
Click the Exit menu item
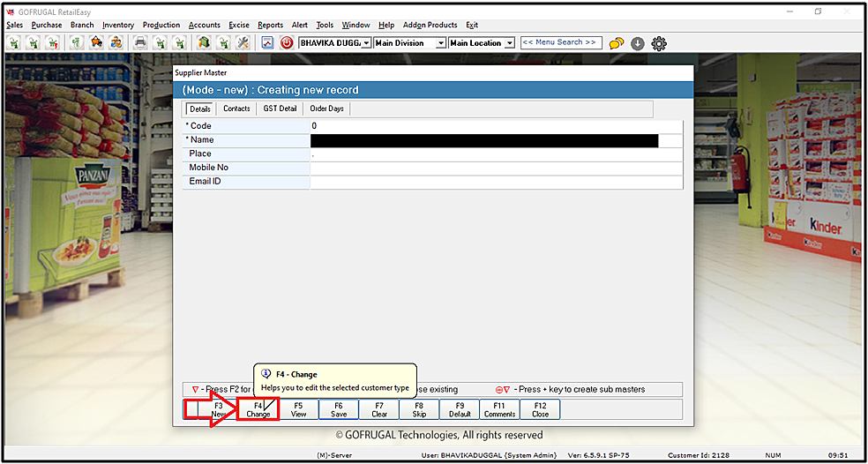point(472,25)
